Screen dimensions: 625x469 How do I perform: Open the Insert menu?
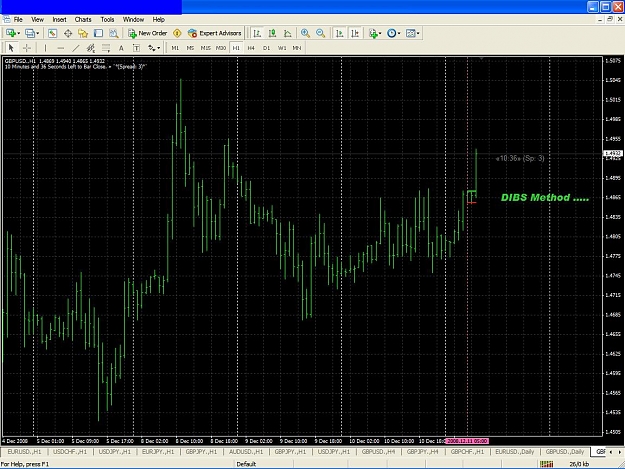point(59,20)
